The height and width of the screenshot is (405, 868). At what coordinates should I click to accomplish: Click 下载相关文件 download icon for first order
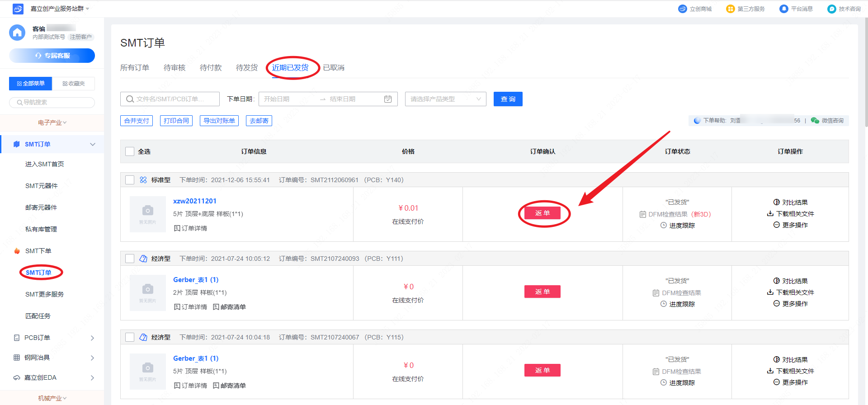[770, 214]
